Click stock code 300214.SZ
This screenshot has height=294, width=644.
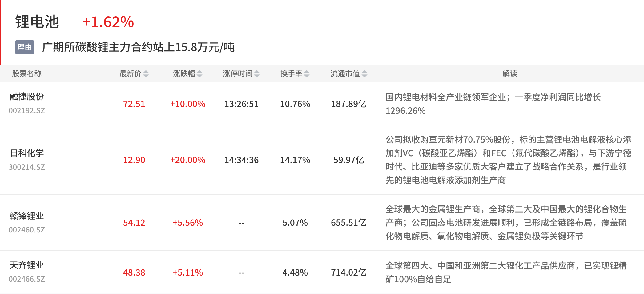(27, 167)
